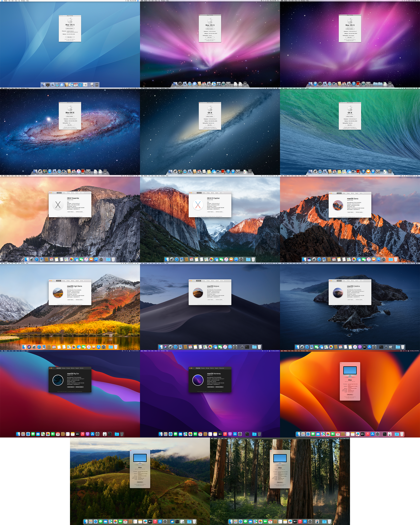Open Finder in the Big Sur dock

point(18,434)
